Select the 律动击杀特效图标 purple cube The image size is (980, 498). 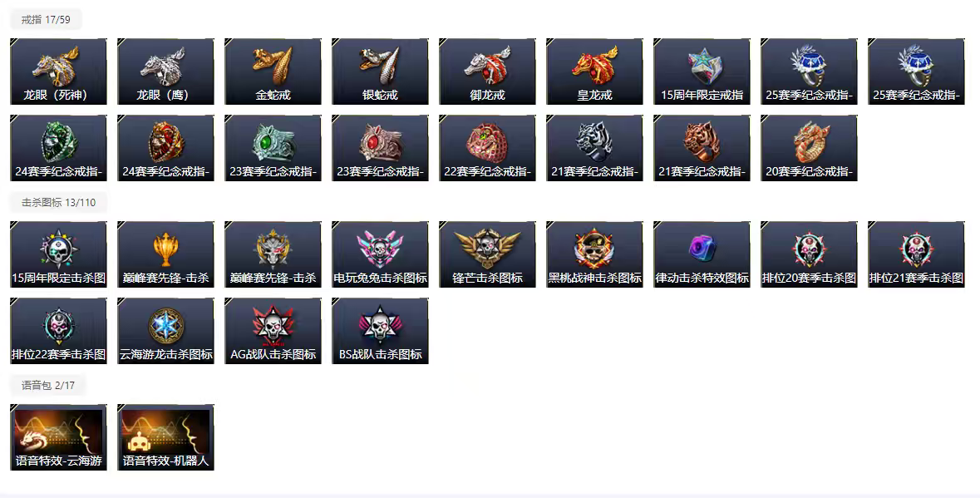coord(702,254)
